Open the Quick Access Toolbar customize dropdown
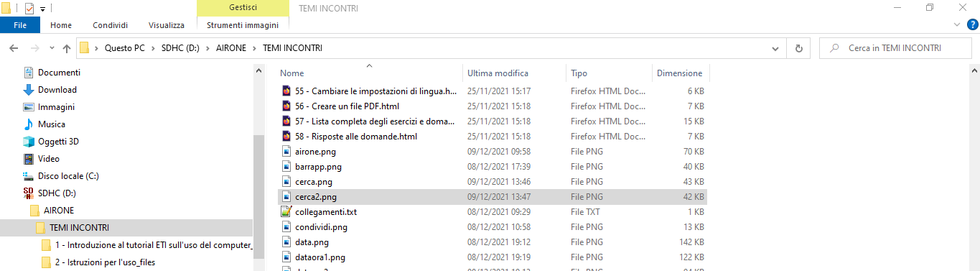This screenshot has height=271, width=980. [42, 9]
